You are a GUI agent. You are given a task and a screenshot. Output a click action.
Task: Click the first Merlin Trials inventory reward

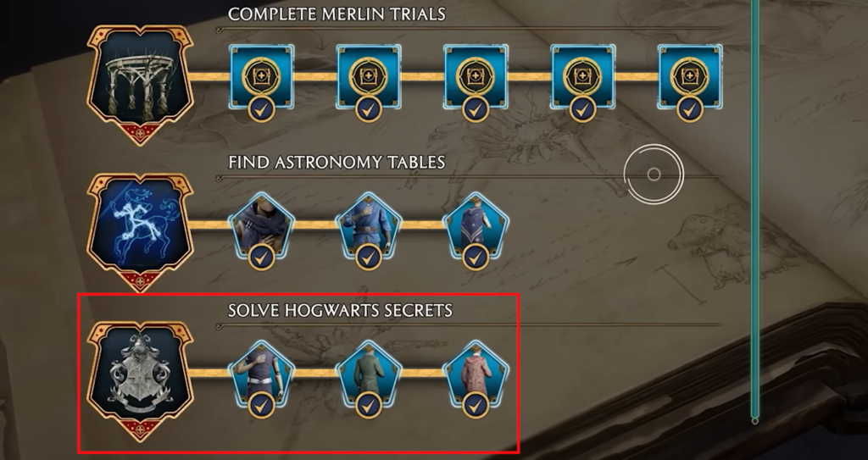click(x=261, y=76)
